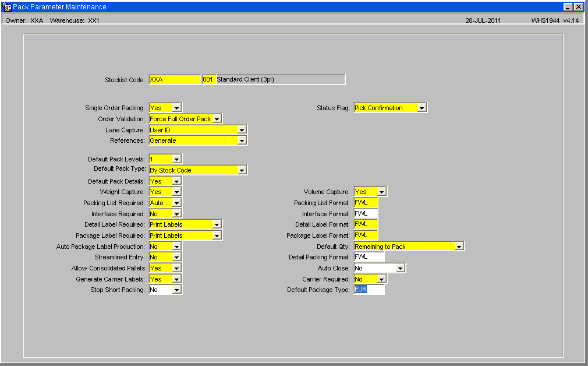Click the Detail Packing Format field
This screenshot has height=366, width=588.
pos(369,257)
